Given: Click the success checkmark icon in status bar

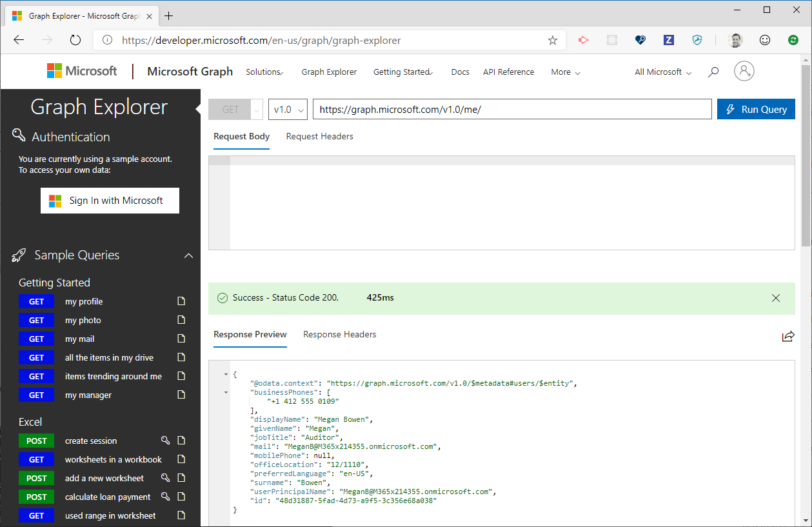Looking at the screenshot, I should click(x=223, y=298).
